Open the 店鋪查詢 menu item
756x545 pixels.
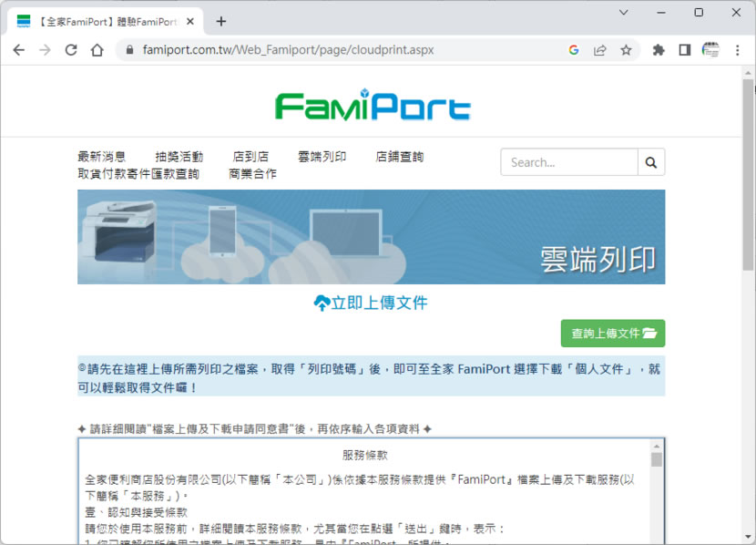pos(400,156)
